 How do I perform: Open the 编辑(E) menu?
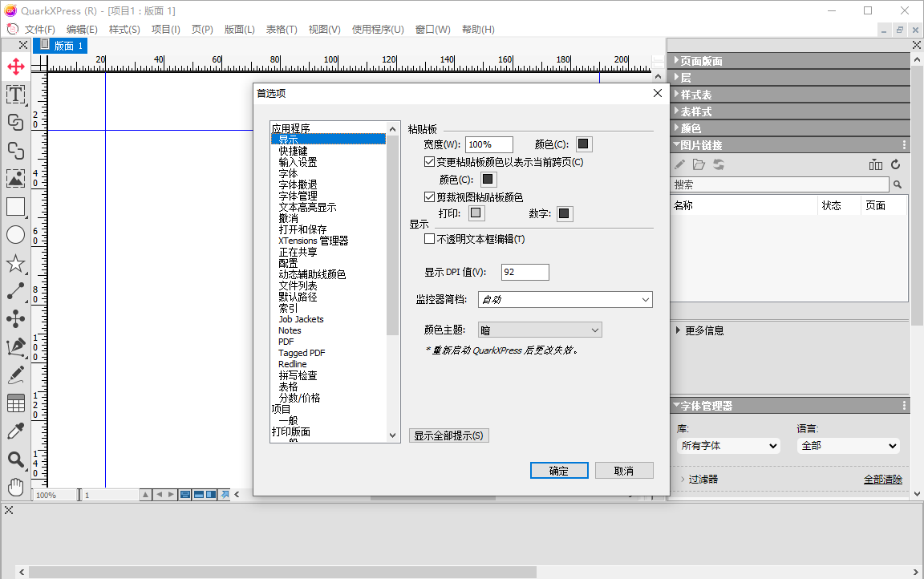82,30
